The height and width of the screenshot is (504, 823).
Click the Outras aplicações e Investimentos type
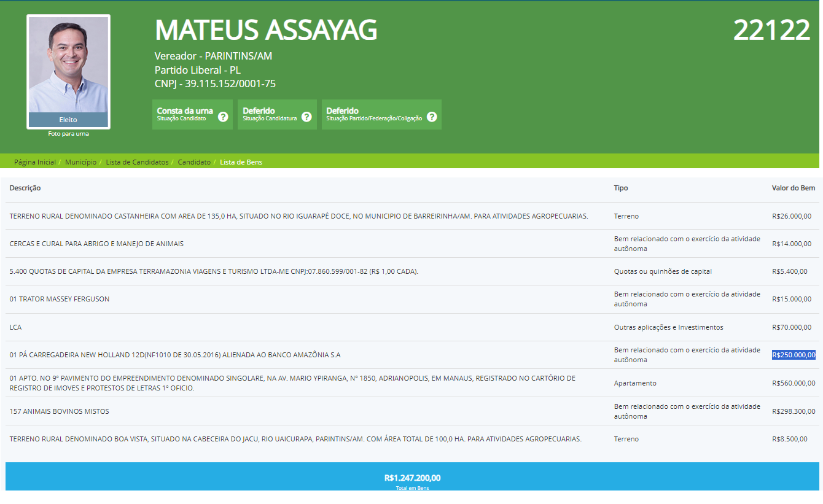coord(669,327)
